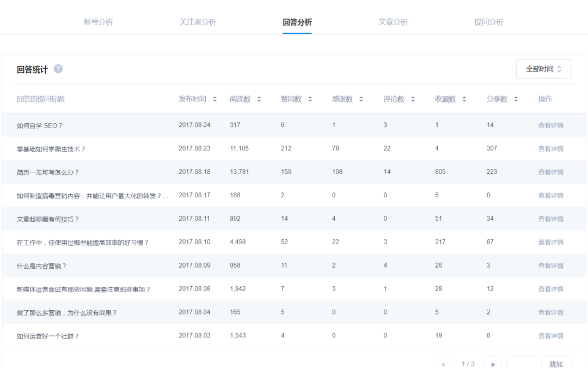Sort by 分享数 using its sort arrows
Image resolution: width=588 pixels, height=368 pixels.
(x=516, y=99)
